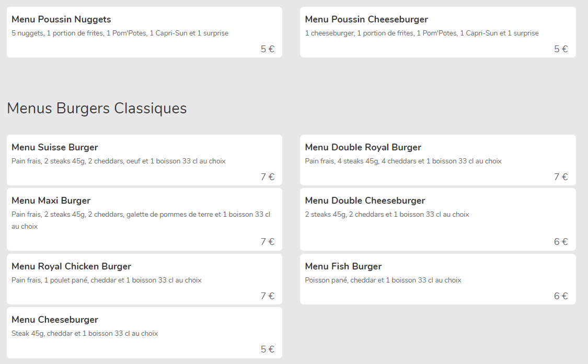
Task: Open the Menu Maxi Burger title
Action: coord(51,201)
